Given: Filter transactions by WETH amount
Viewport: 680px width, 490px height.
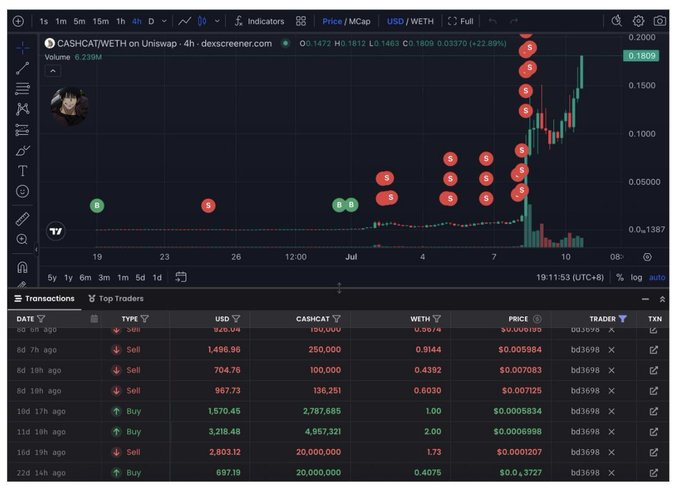Looking at the screenshot, I should [x=437, y=319].
